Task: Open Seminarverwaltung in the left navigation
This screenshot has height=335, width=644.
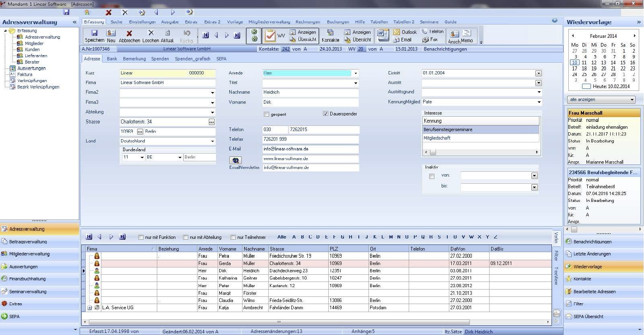Action: [x=39, y=292]
